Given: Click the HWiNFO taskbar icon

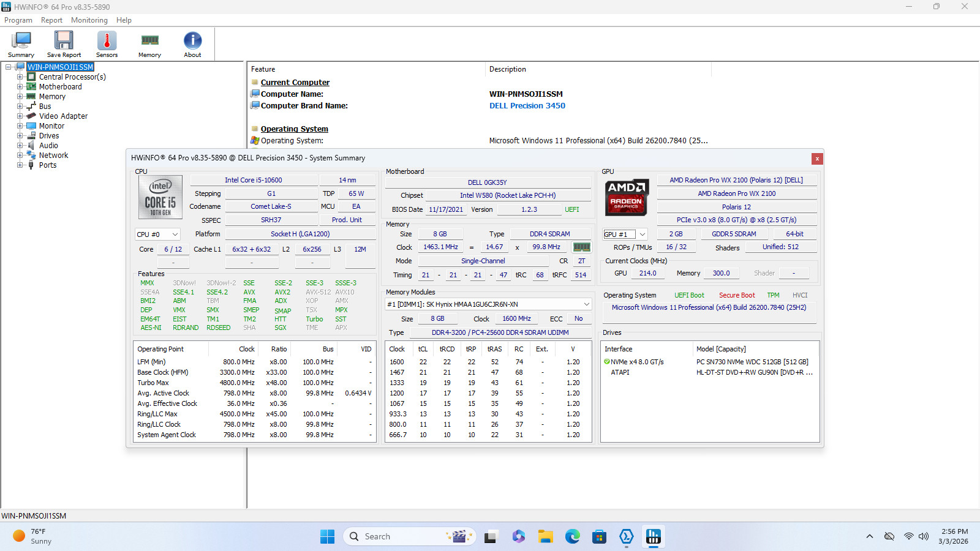Looking at the screenshot, I should pyautogui.click(x=654, y=536).
